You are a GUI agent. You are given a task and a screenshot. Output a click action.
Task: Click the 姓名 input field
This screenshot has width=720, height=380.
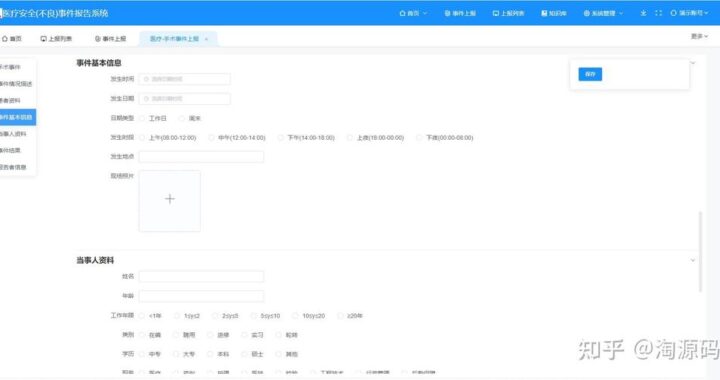click(201, 276)
